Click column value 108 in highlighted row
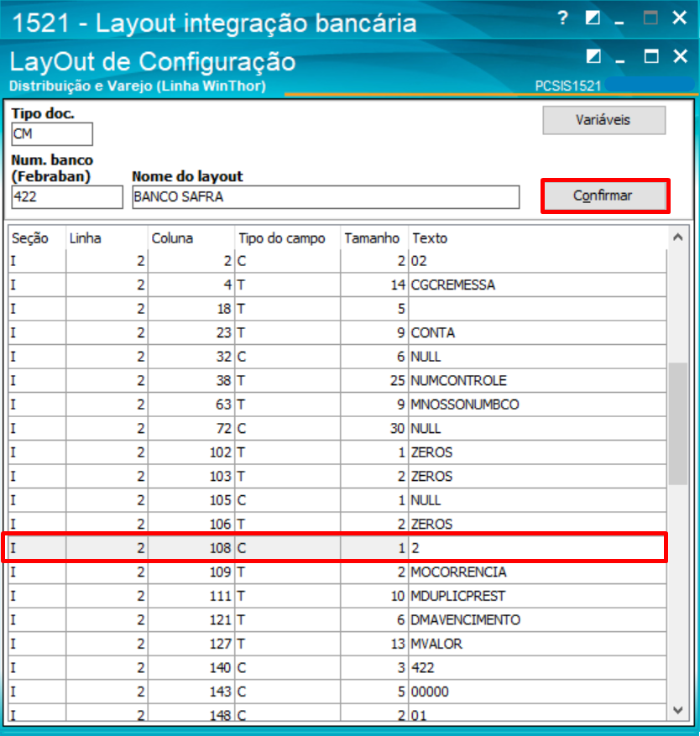 pos(191,548)
